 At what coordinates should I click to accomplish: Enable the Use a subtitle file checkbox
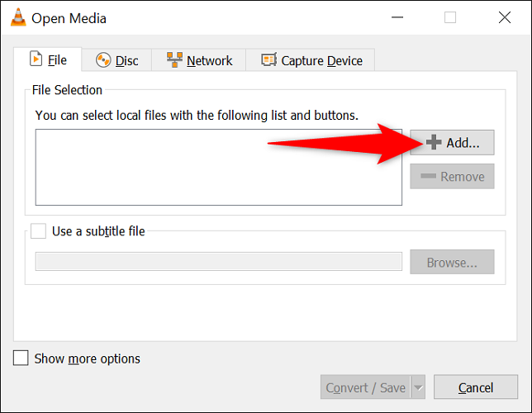pyautogui.click(x=39, y=232)
